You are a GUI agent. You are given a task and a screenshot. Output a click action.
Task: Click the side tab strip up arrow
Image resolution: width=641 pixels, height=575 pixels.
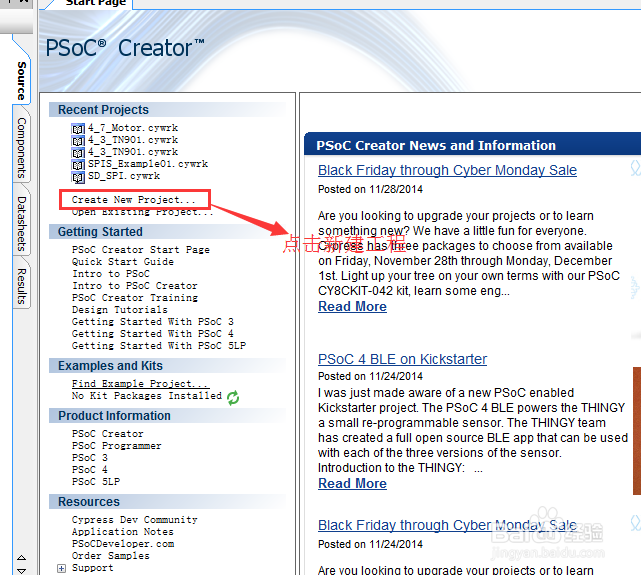click(22, 558)
